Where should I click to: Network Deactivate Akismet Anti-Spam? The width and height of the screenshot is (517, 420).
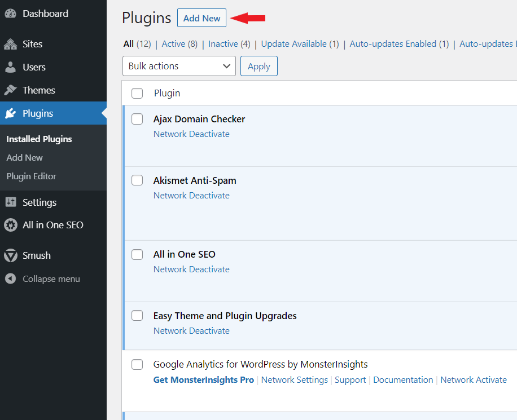(191, 195)
